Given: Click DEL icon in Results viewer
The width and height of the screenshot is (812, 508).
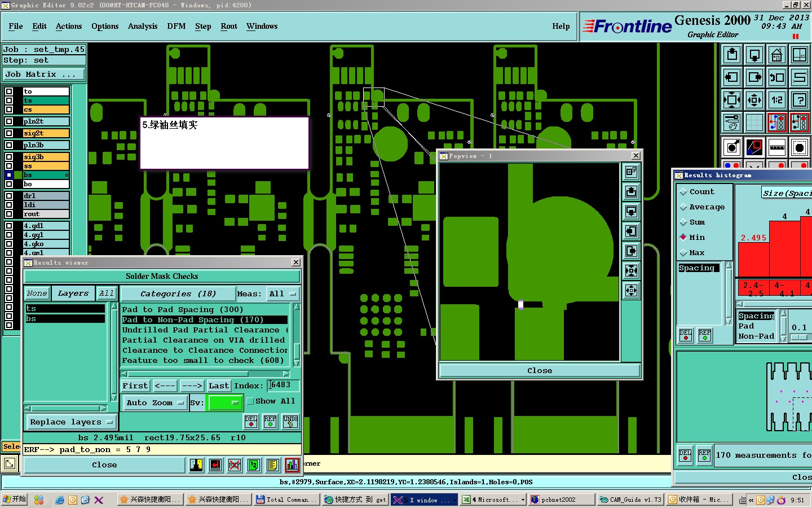Looking at the screenshot, I should point(251,421).
